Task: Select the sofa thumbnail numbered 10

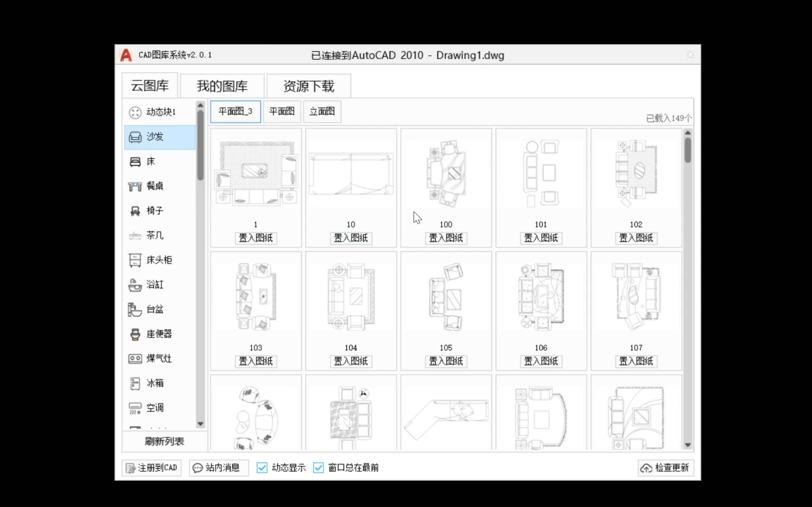Action: point(351,174)
